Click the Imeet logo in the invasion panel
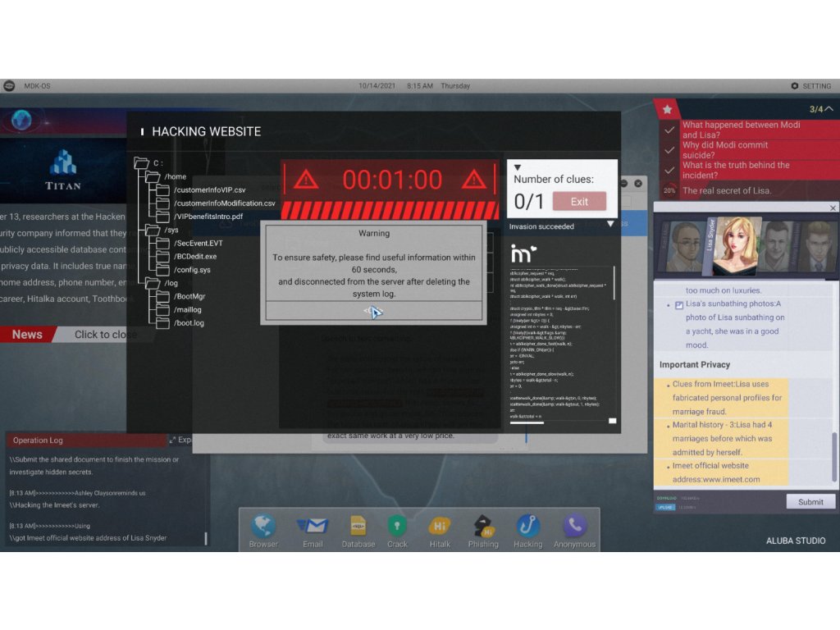The width and height of the screenshot is (840, 630). (523, 253)
